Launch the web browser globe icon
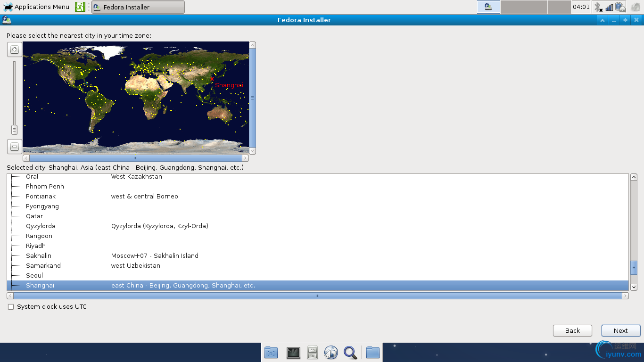This screenshot has height=362, width=644. [x=331, y=353]
